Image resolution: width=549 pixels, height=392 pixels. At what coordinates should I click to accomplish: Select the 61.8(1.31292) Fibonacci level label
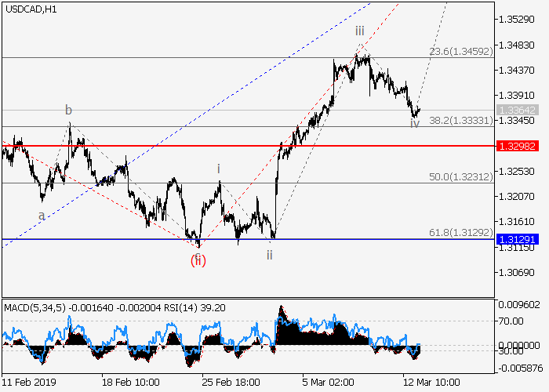(460, 233)
